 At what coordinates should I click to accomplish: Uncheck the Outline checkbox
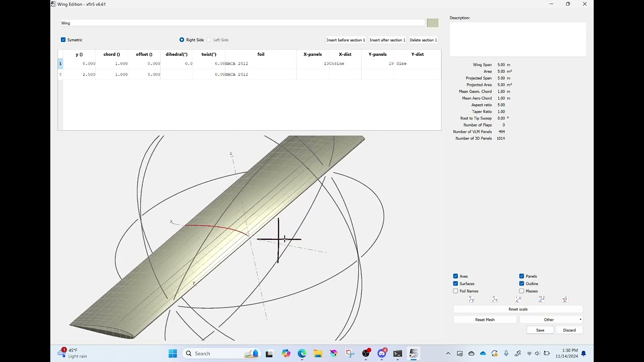[x=522, y=284]
